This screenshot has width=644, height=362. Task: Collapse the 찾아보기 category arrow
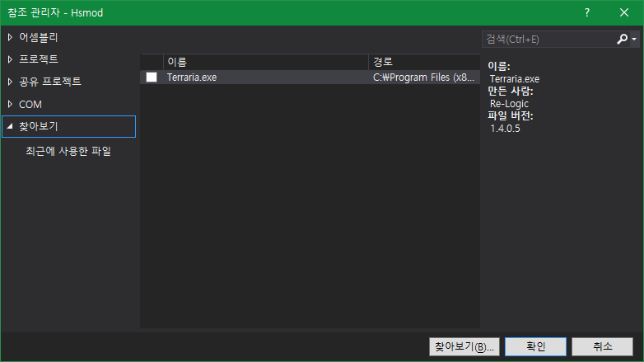(x=10, y=126)
